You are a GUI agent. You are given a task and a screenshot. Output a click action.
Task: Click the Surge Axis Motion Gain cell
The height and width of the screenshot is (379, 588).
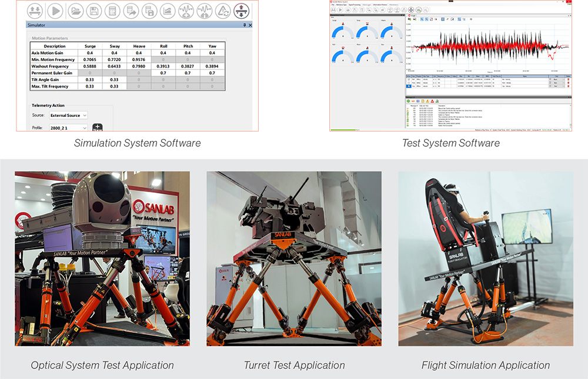tap(90, 53)
